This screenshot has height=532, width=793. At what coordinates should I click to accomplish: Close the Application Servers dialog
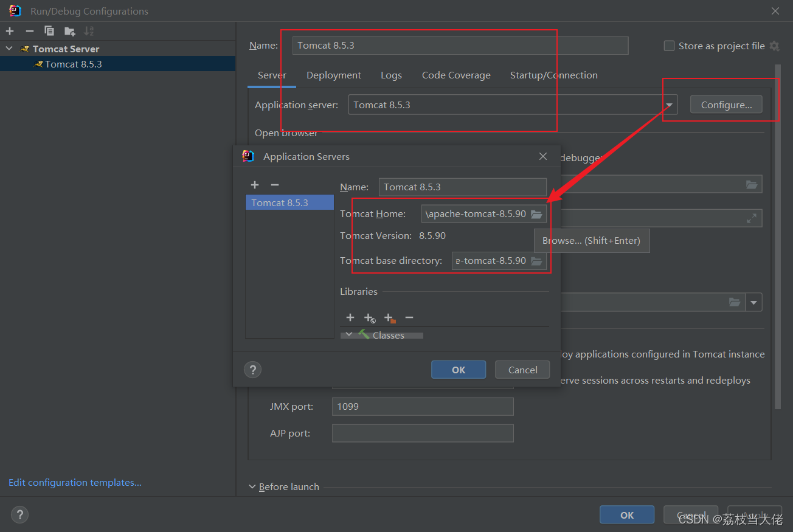[x=543, y=156]
